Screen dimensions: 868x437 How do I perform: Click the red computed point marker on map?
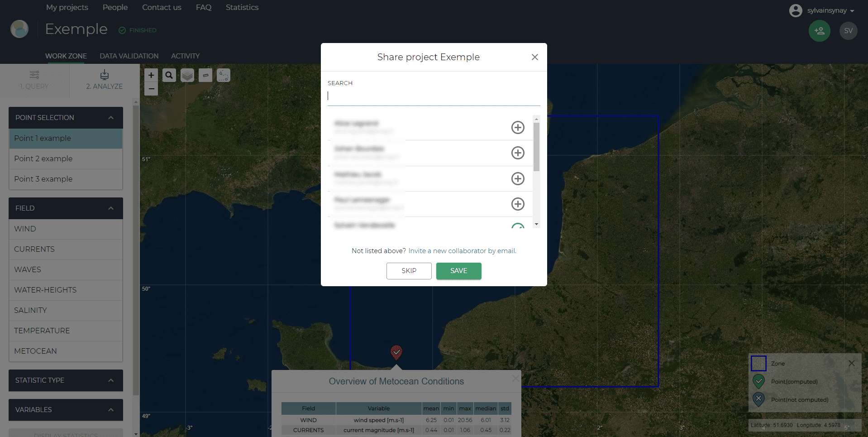pos(396,352)
